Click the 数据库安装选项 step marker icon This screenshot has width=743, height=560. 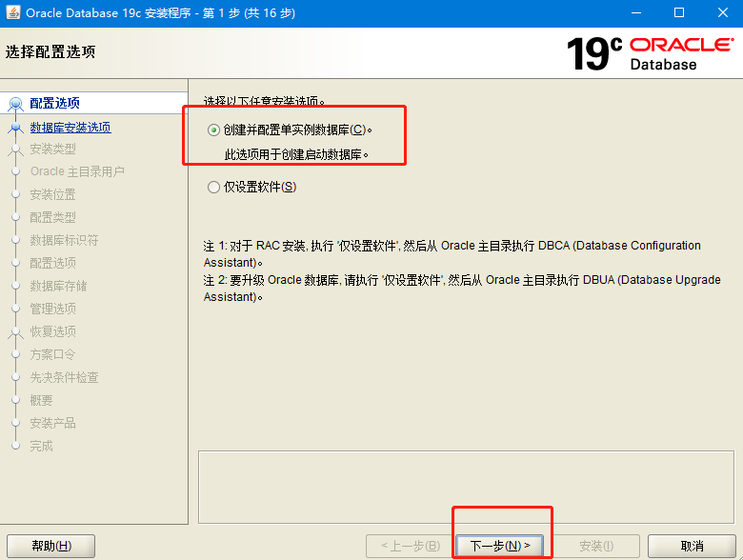point(15,128)
